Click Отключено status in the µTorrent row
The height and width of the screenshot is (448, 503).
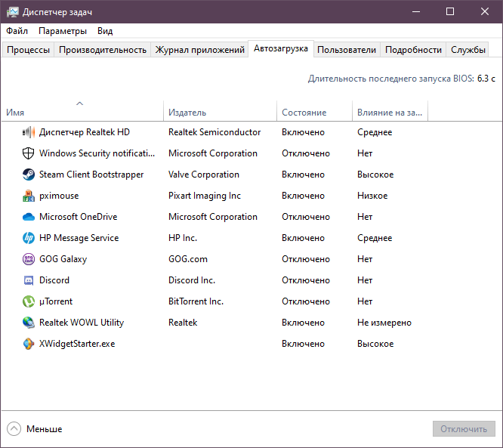click(306, 301)
